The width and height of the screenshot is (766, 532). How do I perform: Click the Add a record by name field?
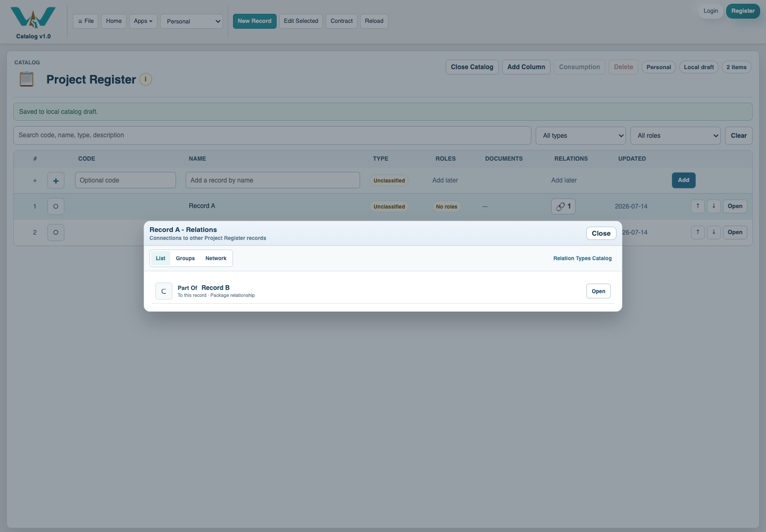(273, 180)
